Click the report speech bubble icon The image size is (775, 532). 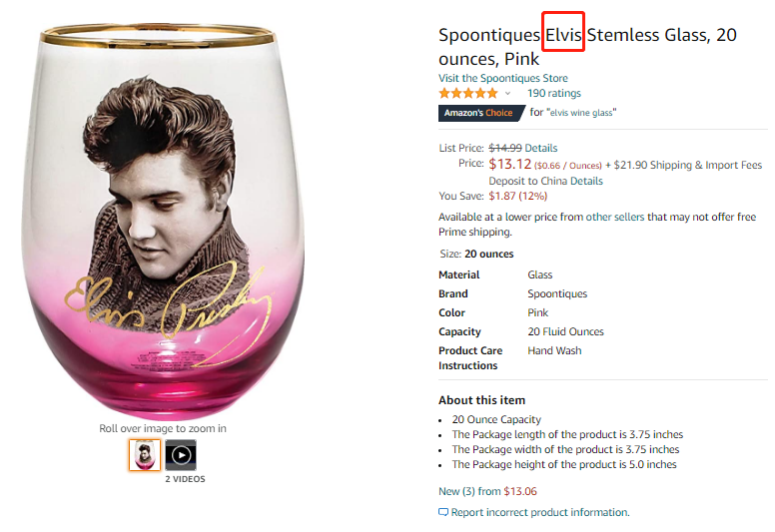point(443,512)
